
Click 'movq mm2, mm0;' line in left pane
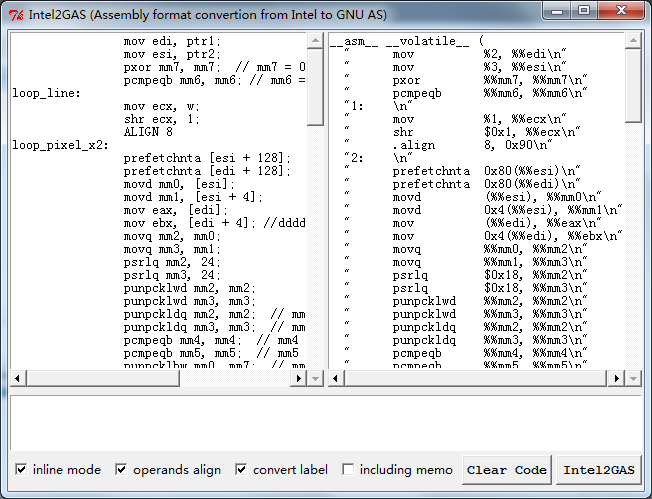click(172, 236)
